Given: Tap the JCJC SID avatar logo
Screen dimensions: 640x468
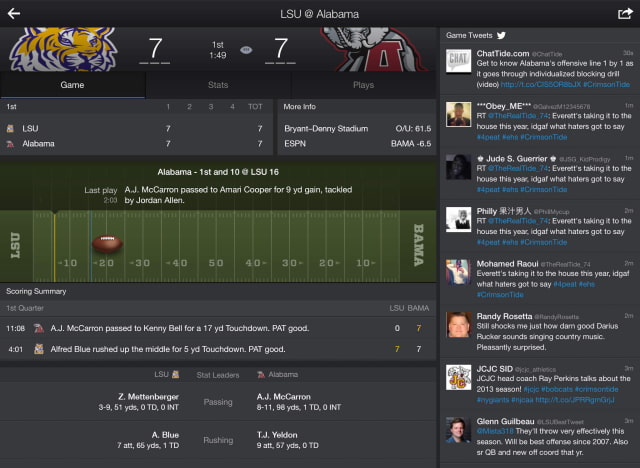Looking at the screenshot, I should pos(458,377).
